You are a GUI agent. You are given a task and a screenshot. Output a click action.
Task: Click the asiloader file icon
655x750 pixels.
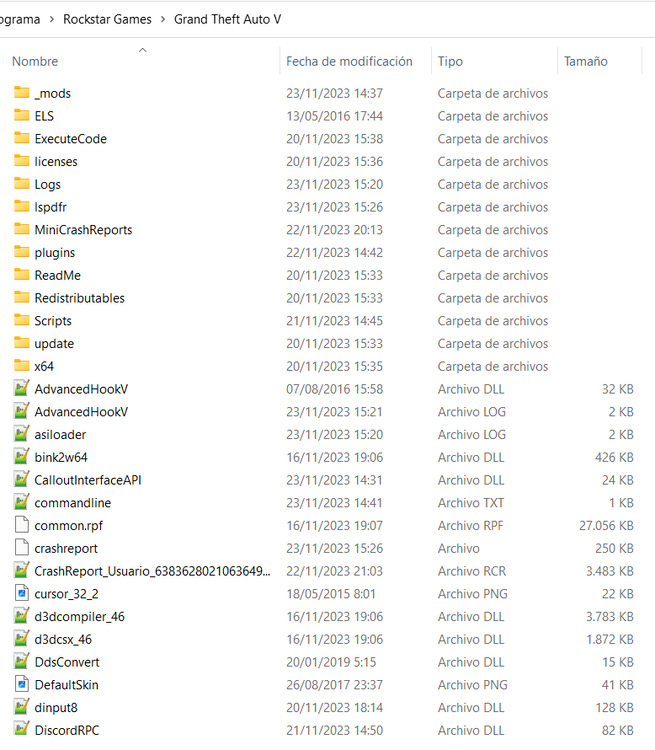click(x=22, y=434)
